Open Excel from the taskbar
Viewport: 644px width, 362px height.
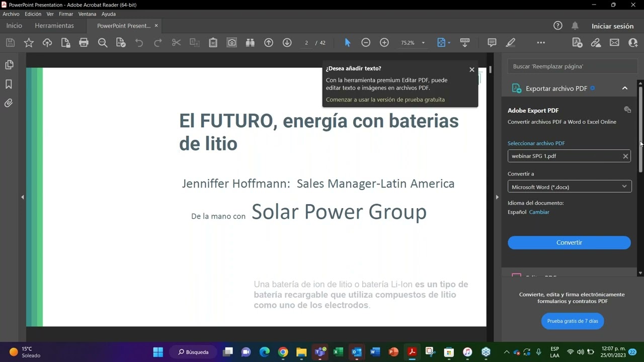338,352
